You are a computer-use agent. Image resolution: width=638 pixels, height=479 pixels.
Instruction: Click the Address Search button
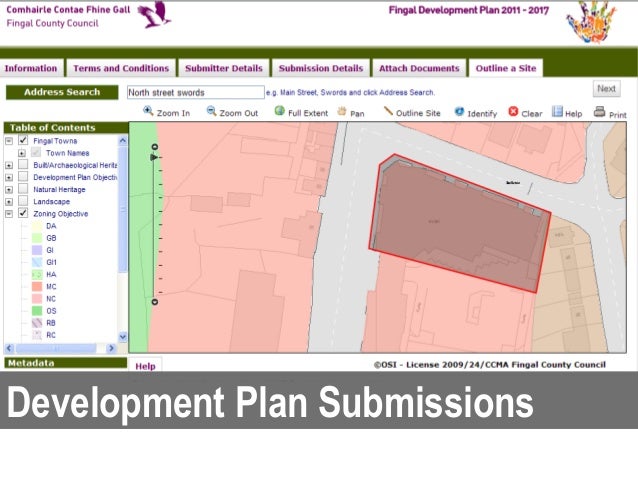(x=62, y=92)
